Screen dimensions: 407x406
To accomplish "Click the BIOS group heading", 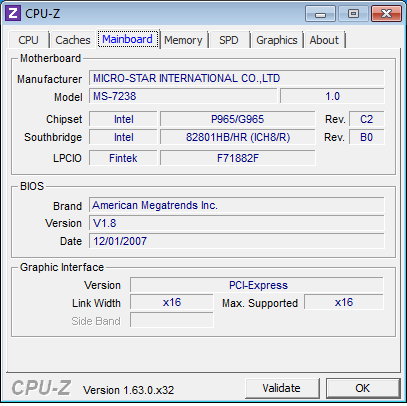I will click(x=32, y=186).
